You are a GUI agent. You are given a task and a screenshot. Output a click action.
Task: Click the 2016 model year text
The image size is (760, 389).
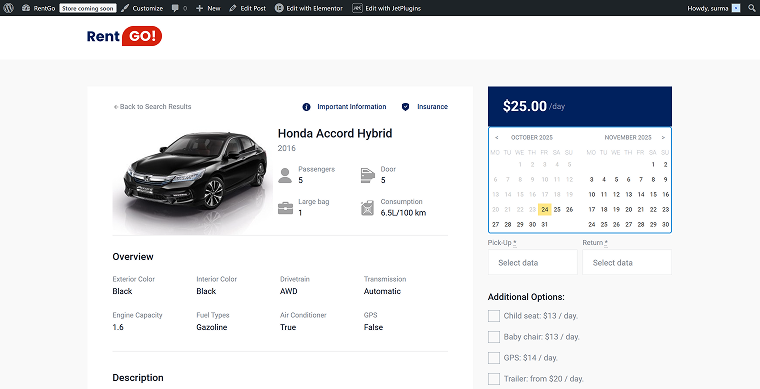286,148
